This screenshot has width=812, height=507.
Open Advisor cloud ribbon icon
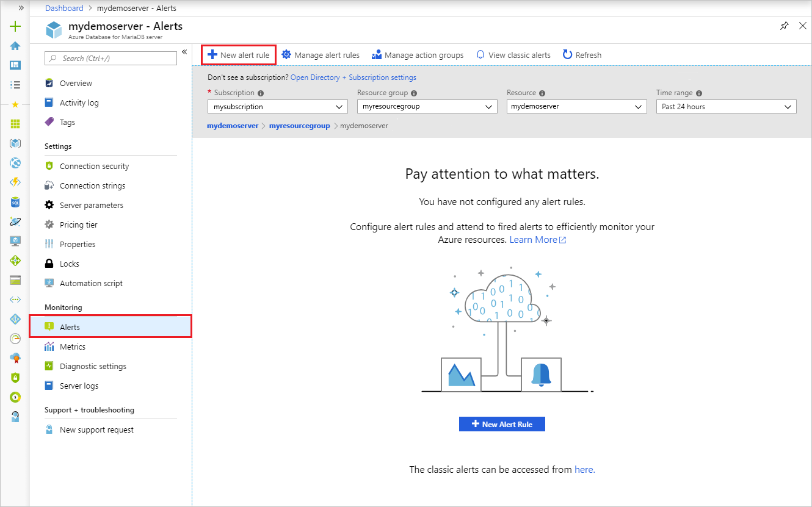click(15, 358)
